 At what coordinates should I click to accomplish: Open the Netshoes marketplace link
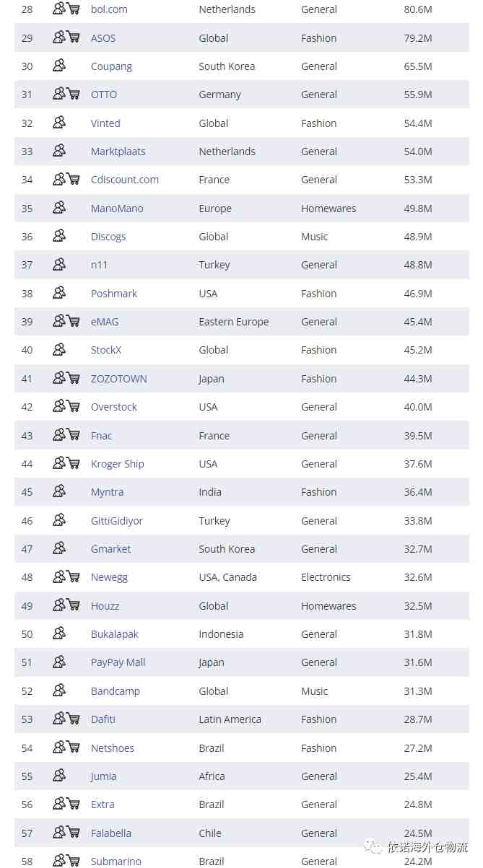click(x=113, y=748)
